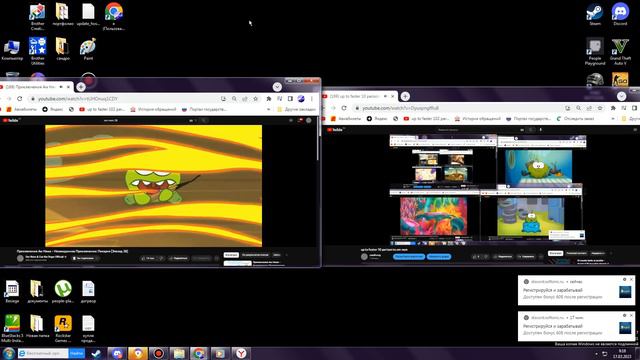Open the Extensions puzzle icon in right Chrome
Screen dimensions: 640x360
613,108
